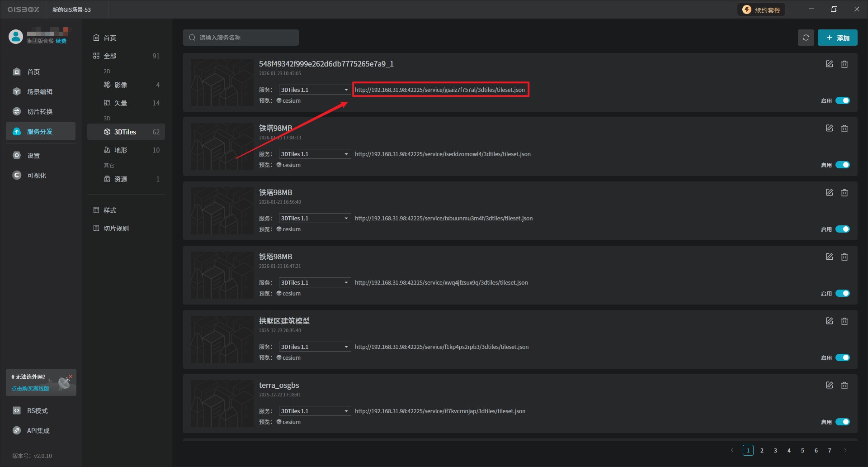Toggle off the 拱墅区建筑模型 service
This screenshot has width=868, height=467.
[842, 358]
